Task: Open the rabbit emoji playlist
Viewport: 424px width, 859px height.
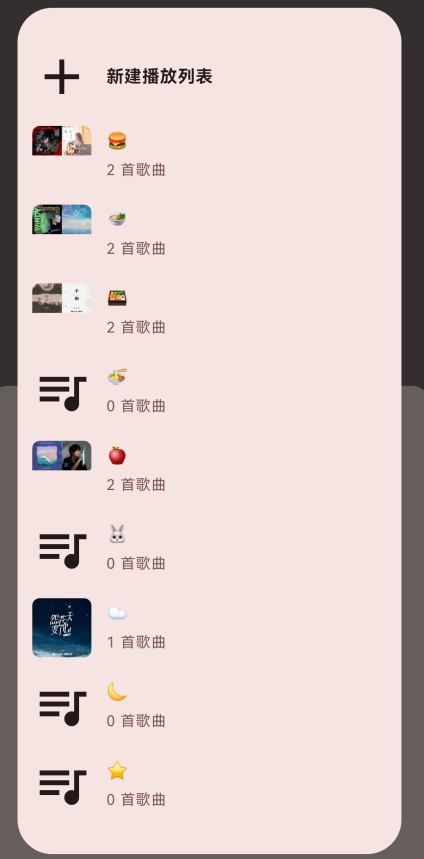Action: point(209,550)
